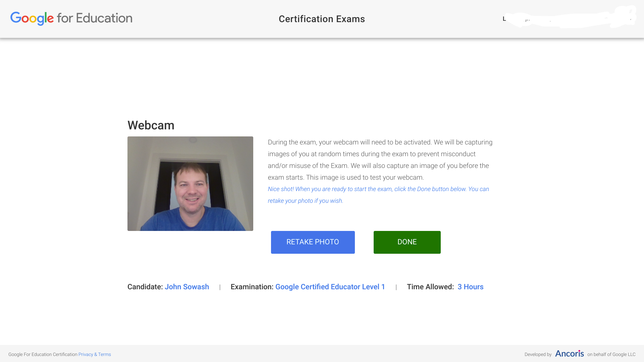Click 'Google For Education Certification' footer text
644x362 pixels.
tap(43, 354)
